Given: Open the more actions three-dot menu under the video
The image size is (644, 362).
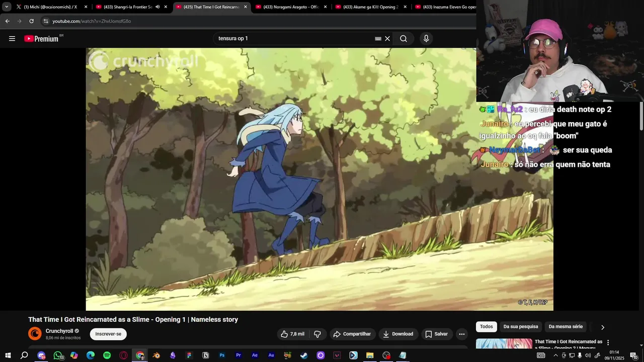Looking at the screenshot, I should point(461,334).
